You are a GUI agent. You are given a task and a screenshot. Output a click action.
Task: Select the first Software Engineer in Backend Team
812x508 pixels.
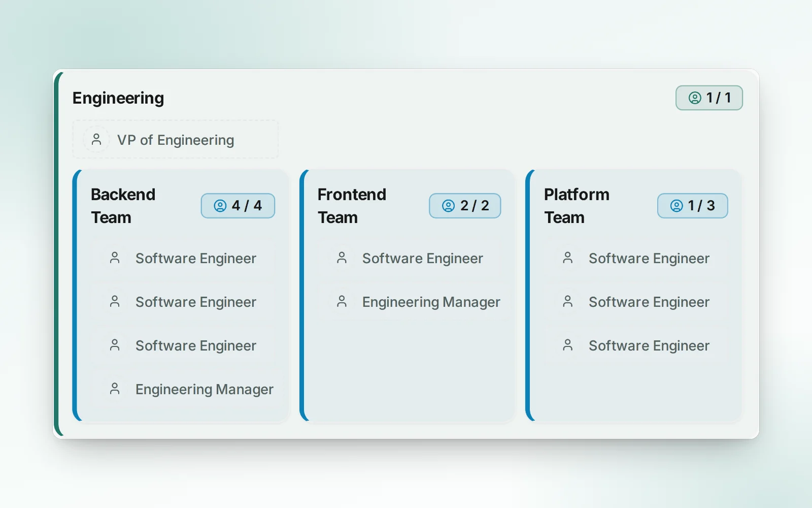coord(183,258)
